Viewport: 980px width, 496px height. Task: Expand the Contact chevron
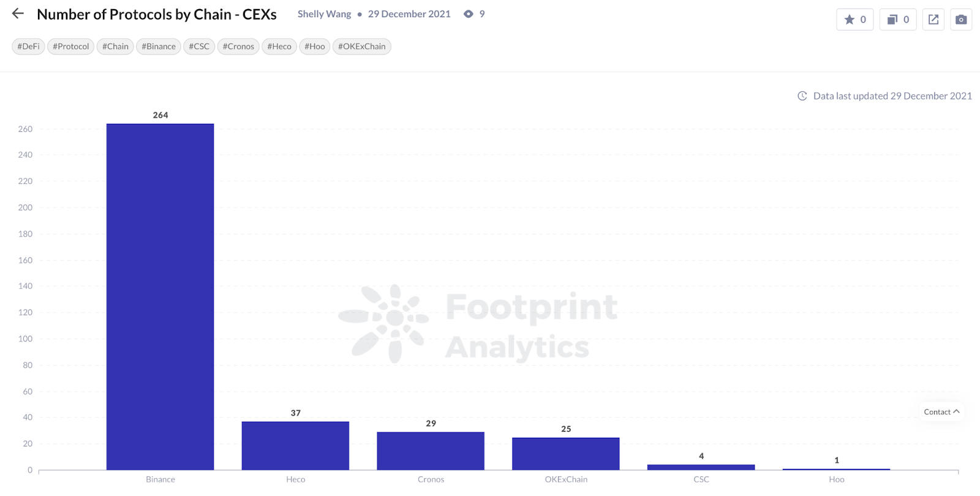pos(957,411)
